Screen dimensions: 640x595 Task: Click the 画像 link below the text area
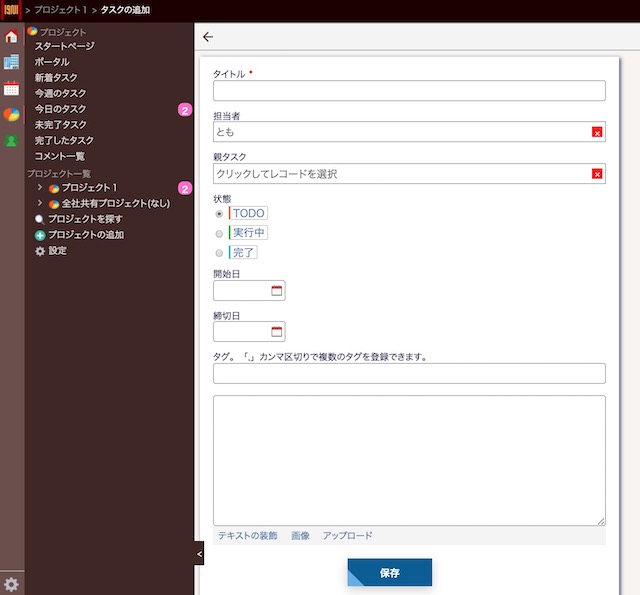[300, 535]
